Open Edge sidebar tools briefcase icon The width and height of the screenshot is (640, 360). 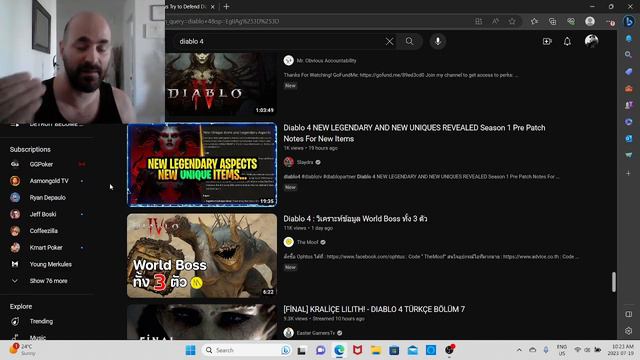(629, 88)
